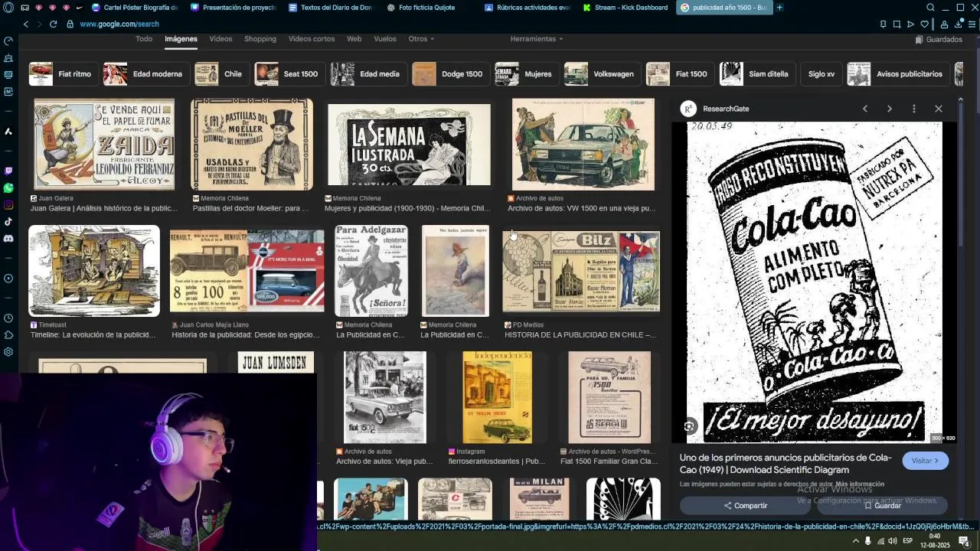Go back to previous page

pyautogui.click(x=25, y=24)
